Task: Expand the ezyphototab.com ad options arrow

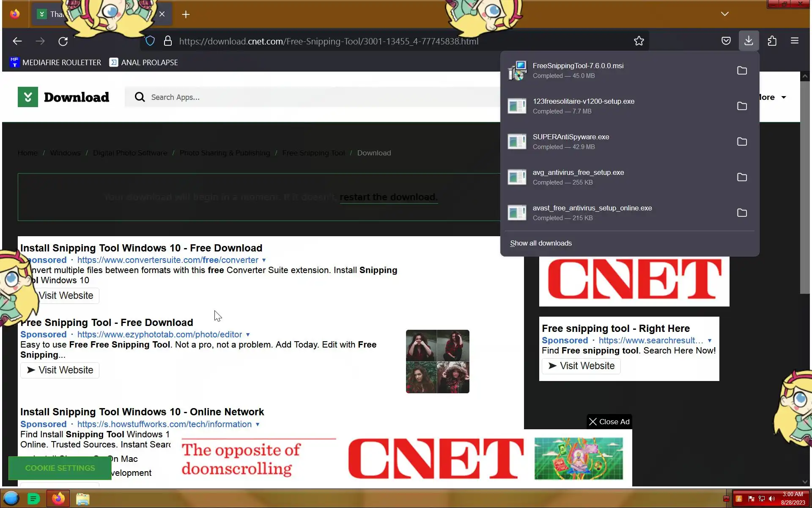Action: click(248, 335)
